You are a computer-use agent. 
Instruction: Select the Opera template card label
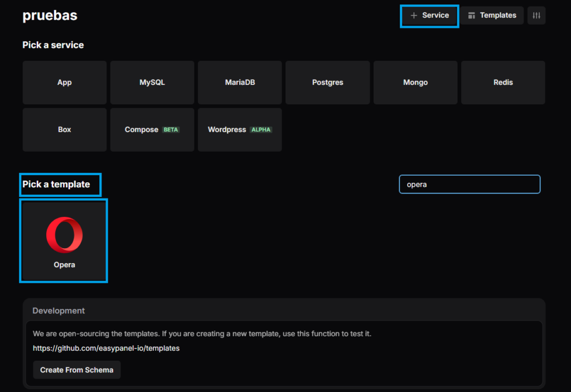point(64,265)
